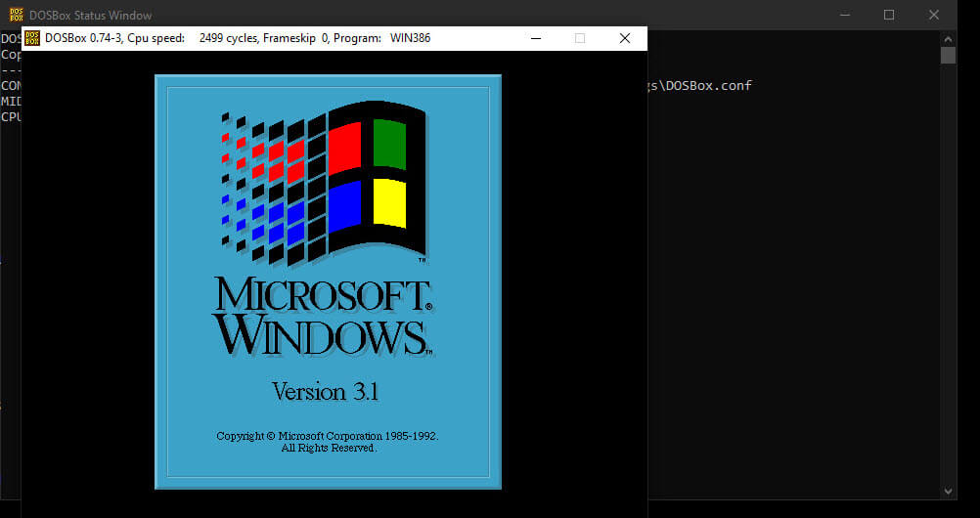Screen dimensions: 980x518
Task: Close the DOSBox Status Window
Action: pos(934,15)
